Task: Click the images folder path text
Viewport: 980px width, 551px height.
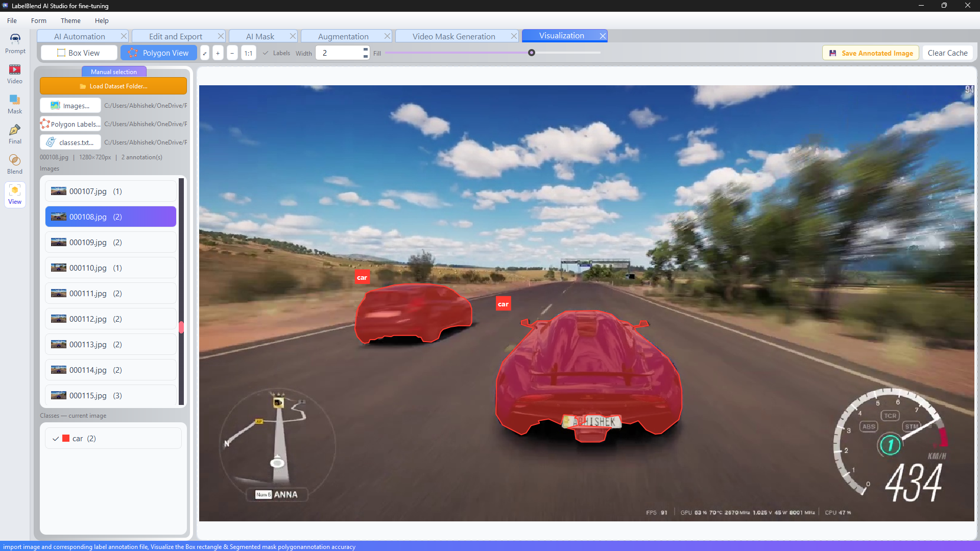Action: click(x=146, y=106)
